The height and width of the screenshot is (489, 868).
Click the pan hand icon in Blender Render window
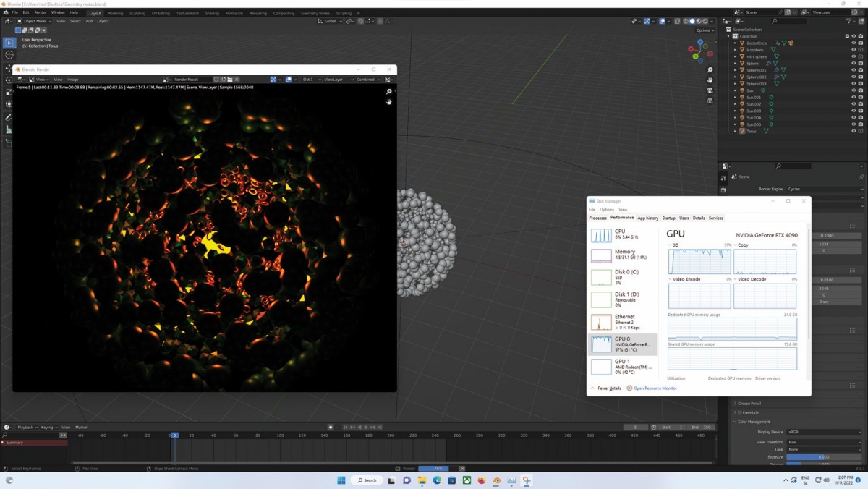coord(389,102)
